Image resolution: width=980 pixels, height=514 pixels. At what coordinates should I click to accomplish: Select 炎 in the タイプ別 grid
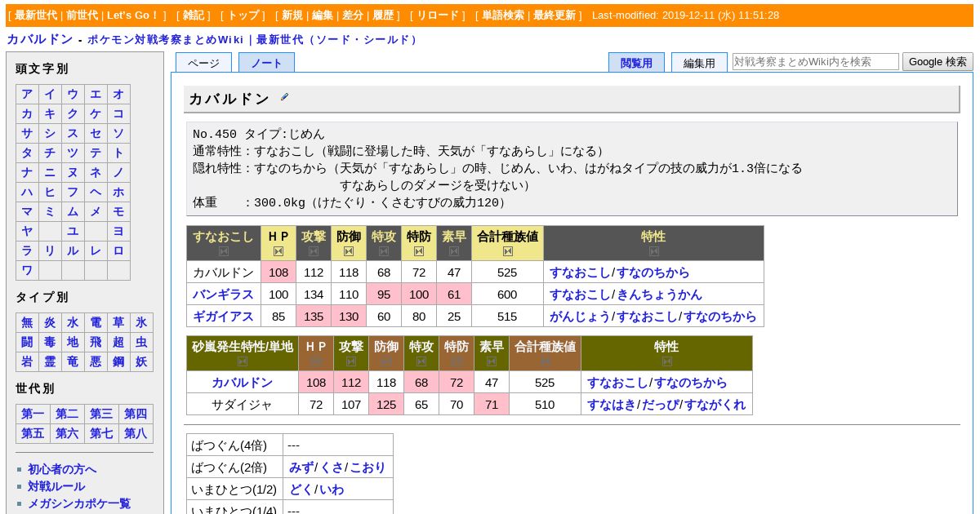[50, 322]
